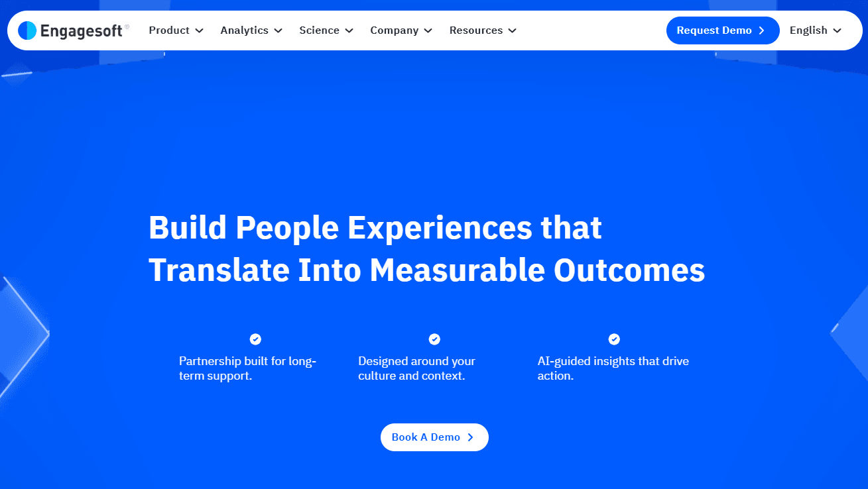Click the Partnership built for long-term support text
This screenshot has height=489, width=868.
(248, 368)
